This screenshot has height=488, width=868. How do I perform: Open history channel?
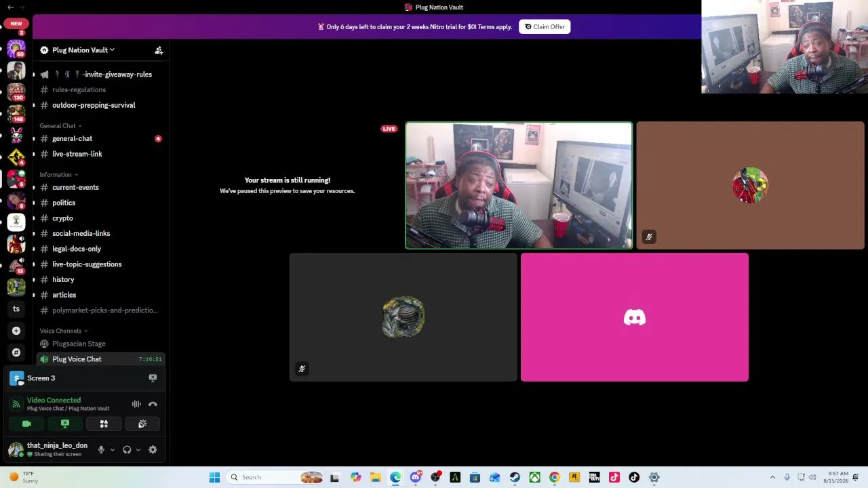pyautogui.click(x=100, y=279)
